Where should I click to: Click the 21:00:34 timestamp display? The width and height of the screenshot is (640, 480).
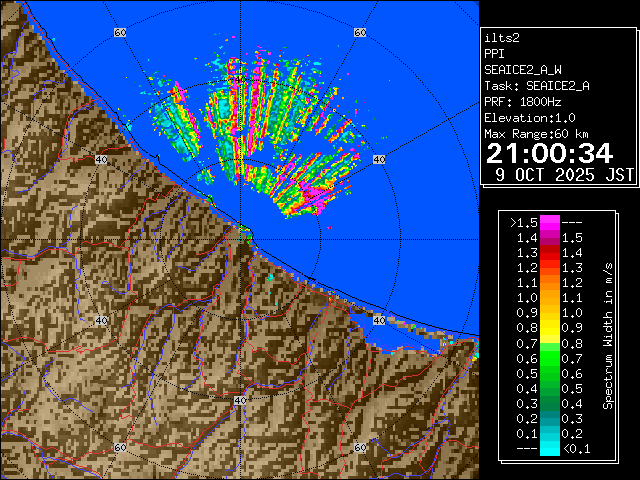549,153
